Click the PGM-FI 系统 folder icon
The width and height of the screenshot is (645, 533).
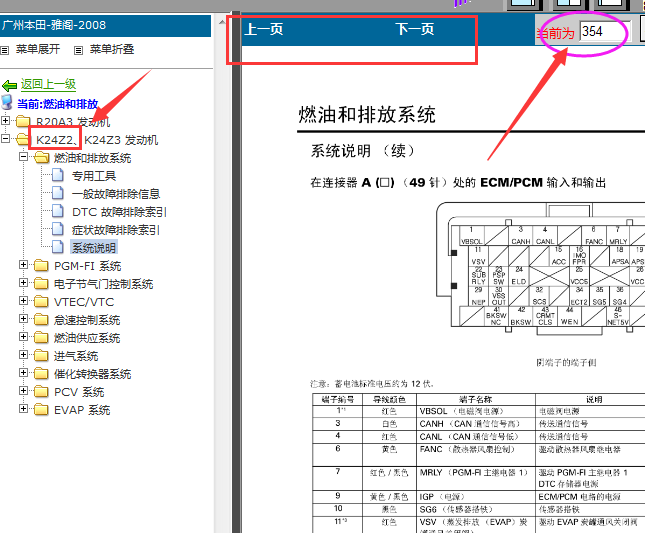coord(41,265)
